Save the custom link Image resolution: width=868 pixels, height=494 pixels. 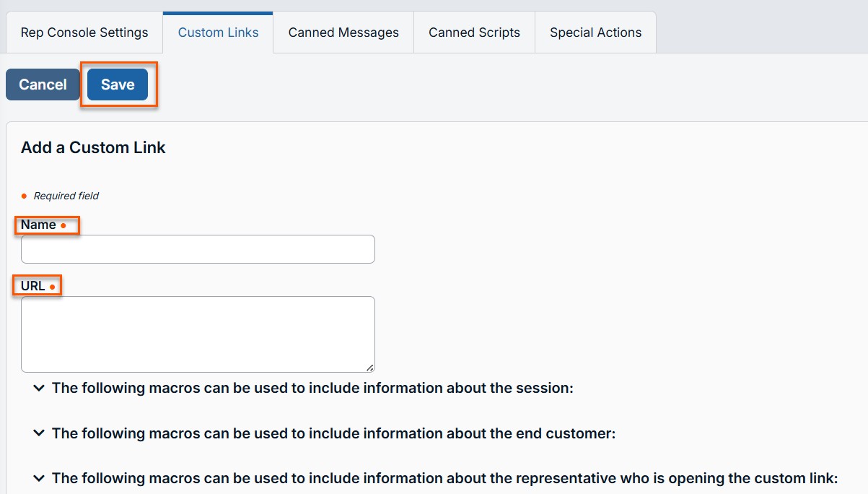click(118, 84)
